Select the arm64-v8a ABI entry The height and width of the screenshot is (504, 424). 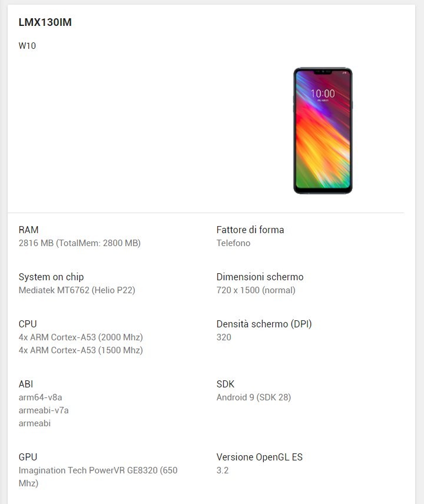(41, 397)
